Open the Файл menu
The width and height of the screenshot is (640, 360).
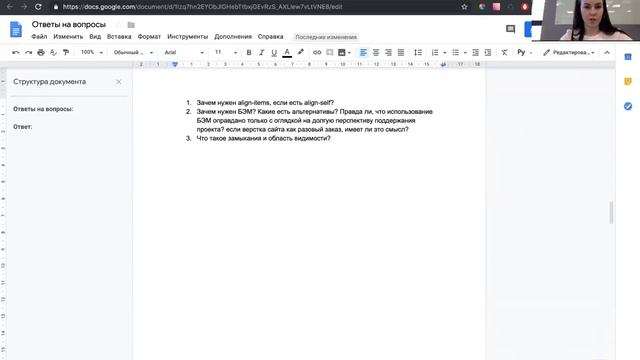[39, 37]
